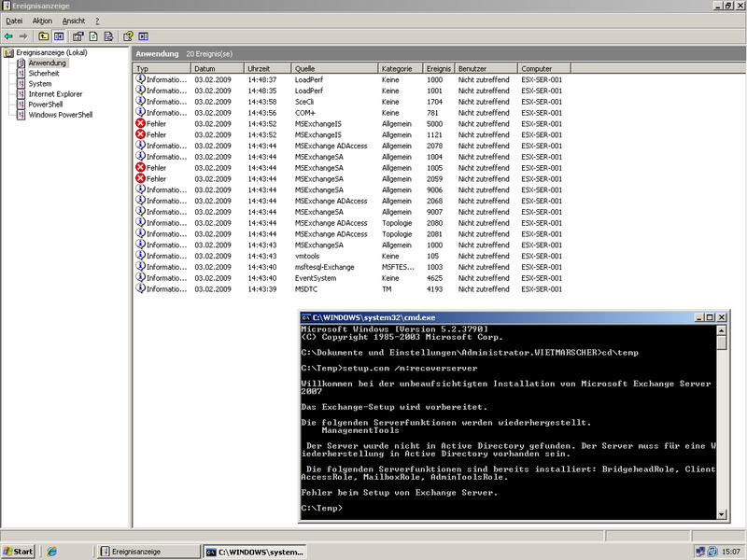Go back with the blue Back arrow
747x560 pixels.
8,36
